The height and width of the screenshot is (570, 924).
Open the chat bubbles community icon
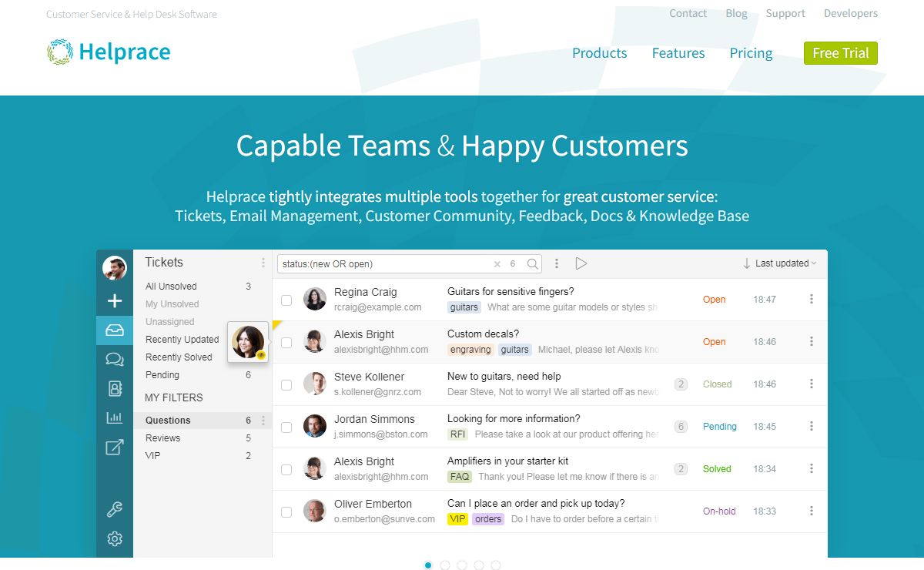click(x=115, y=359)
